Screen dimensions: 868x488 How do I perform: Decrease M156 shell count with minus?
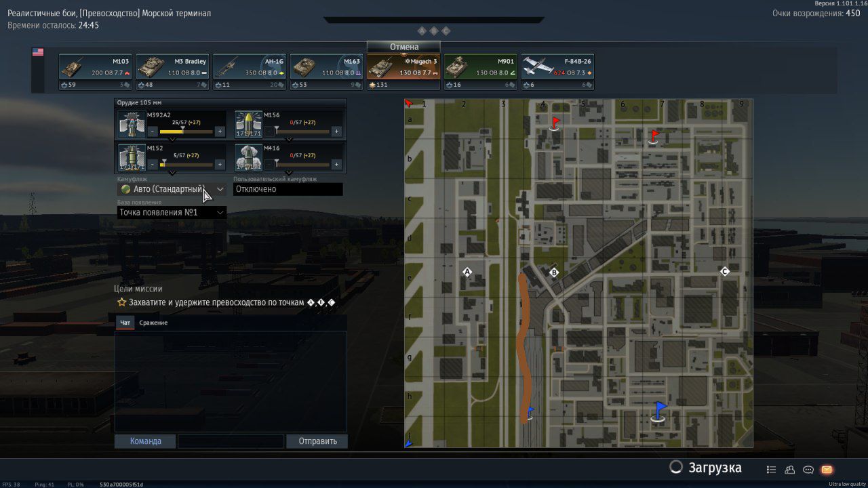tap(269, 131)
